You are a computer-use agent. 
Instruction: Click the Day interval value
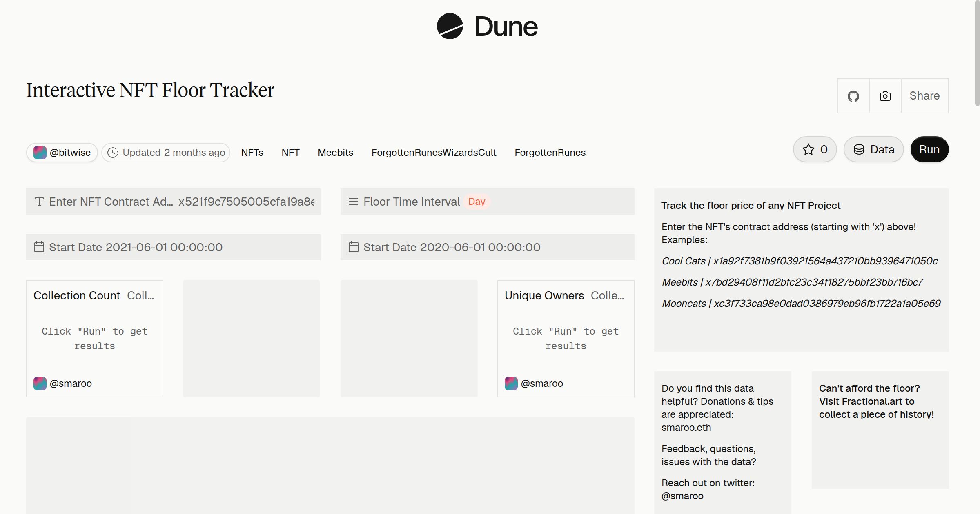(477, 202)
